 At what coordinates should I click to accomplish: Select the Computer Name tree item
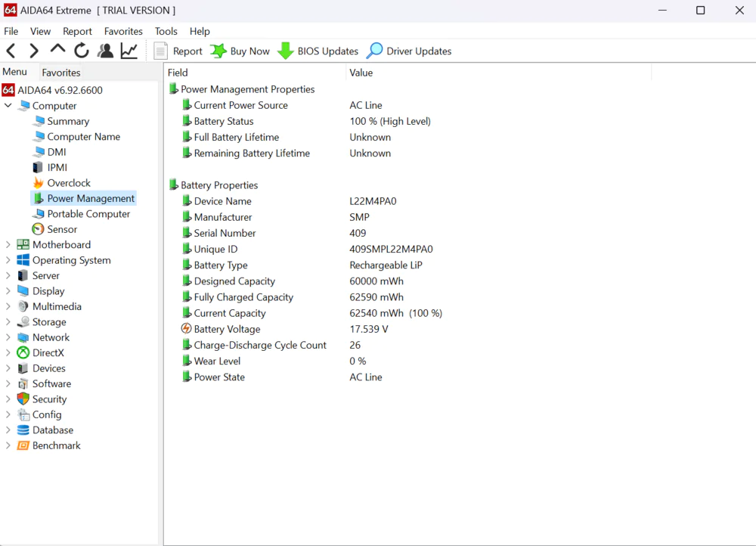pos(78,136)
